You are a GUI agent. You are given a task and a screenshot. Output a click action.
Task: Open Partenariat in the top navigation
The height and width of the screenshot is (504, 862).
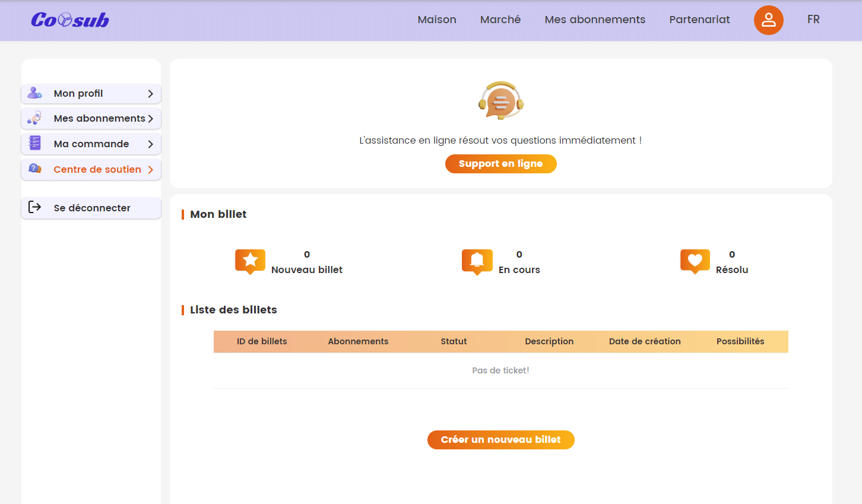[x=699, y=20]
